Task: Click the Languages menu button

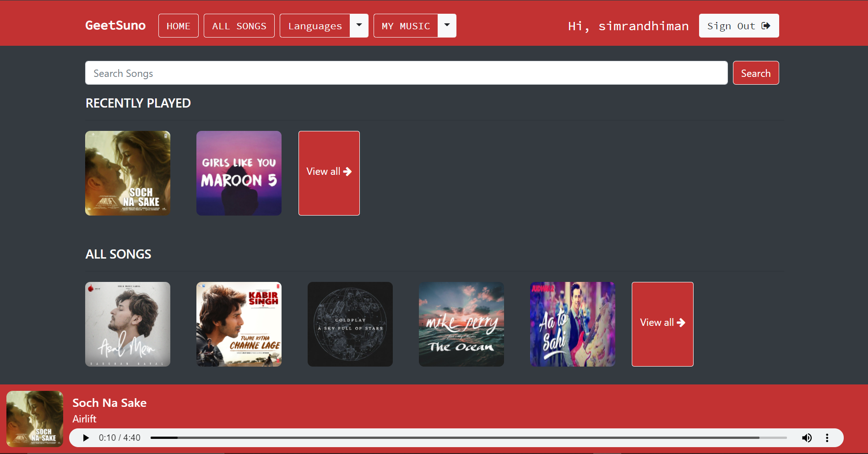Action: click(315, 26)
